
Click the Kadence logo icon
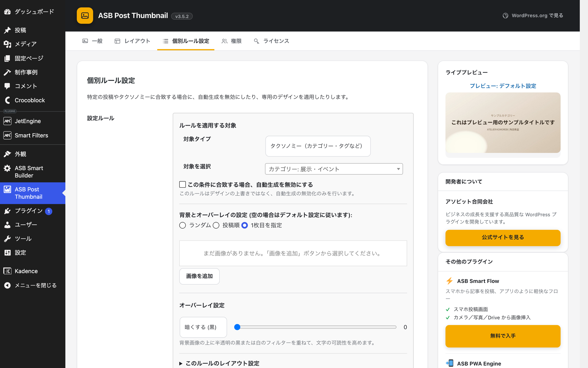(7, 271)
